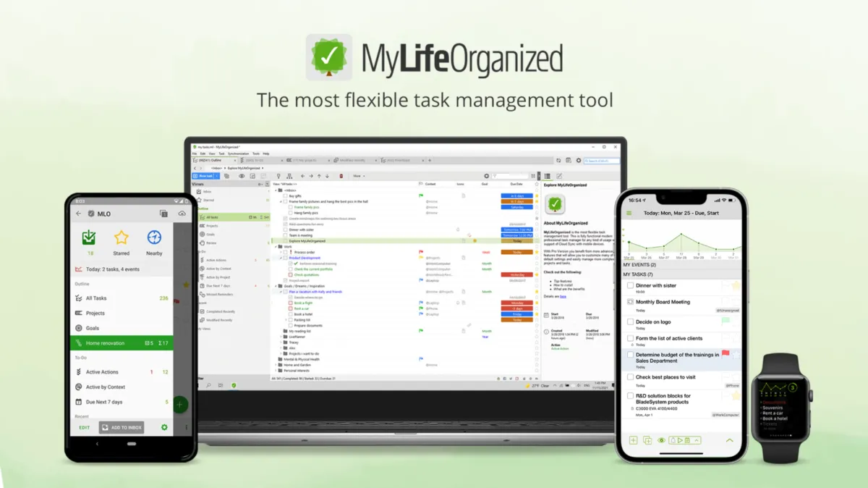
Task: Select Active by Context on Android phone
Action: (122, 387)
